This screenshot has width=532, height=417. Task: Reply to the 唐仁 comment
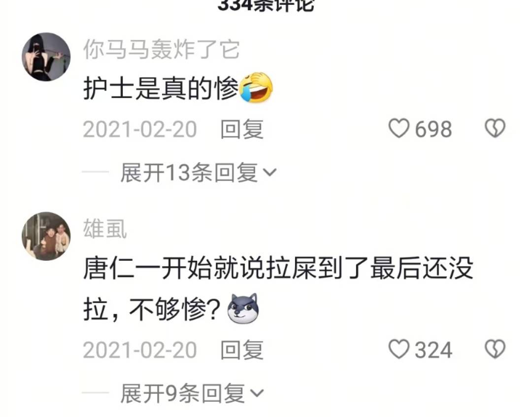pyautogui.click(x=242, y=350)
